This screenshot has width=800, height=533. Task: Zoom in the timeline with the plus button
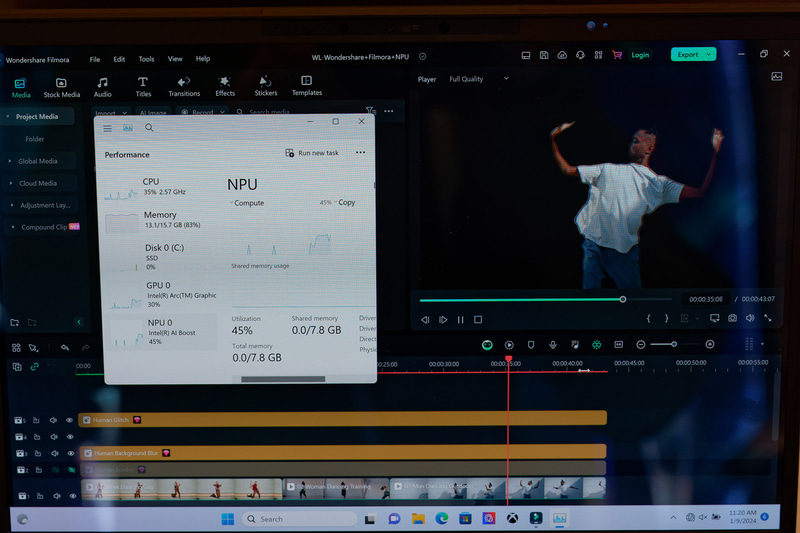(x=710, y=344)
